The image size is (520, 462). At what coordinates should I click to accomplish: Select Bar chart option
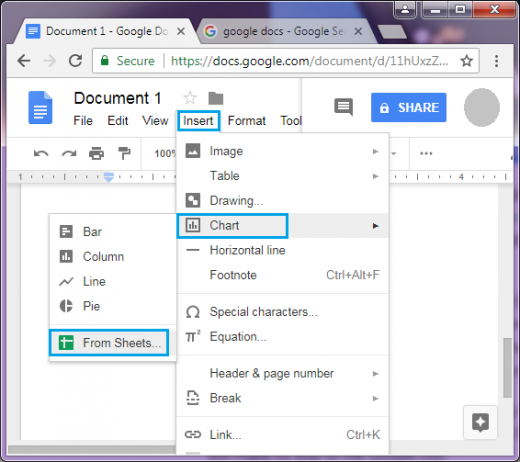coord(113,232)
